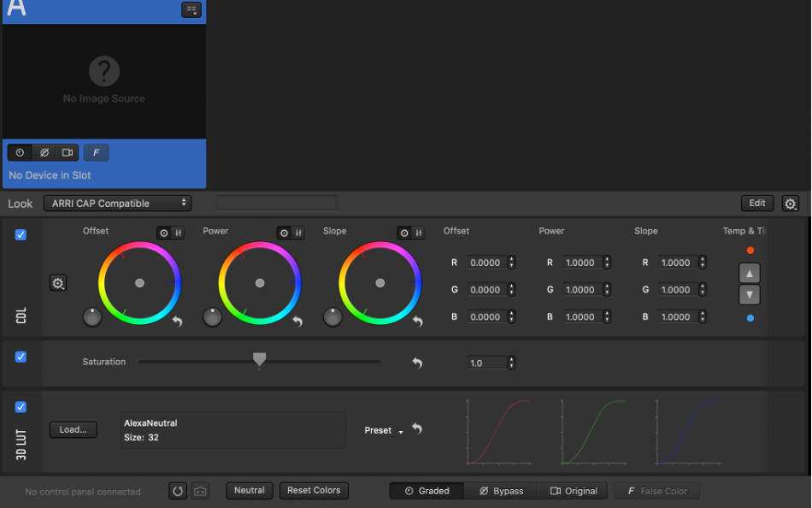Decrease temperature with down arrow button

(x=750, y=294)
